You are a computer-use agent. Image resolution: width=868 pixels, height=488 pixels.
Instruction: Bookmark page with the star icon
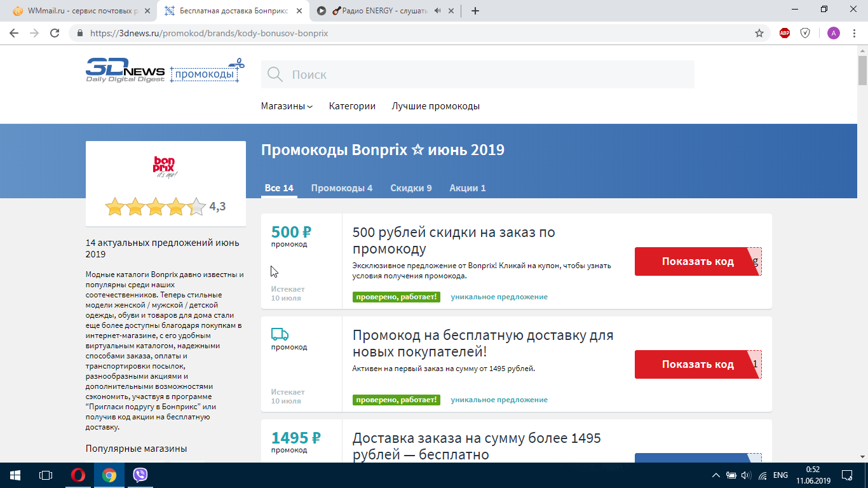(x=759, y=33)
